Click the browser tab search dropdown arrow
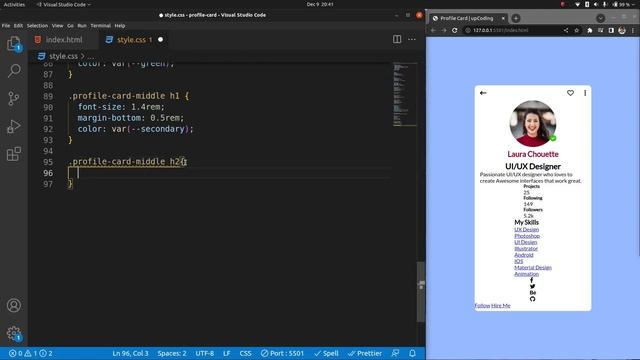This screenshot has height=360, width=640. (x=600, y=18)
